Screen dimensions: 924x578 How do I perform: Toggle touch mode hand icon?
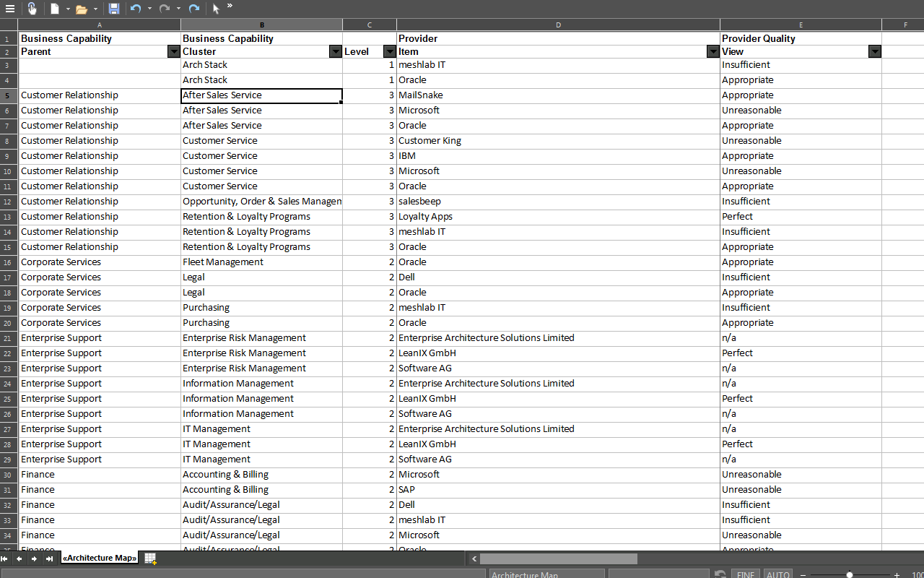coord(32,9)
